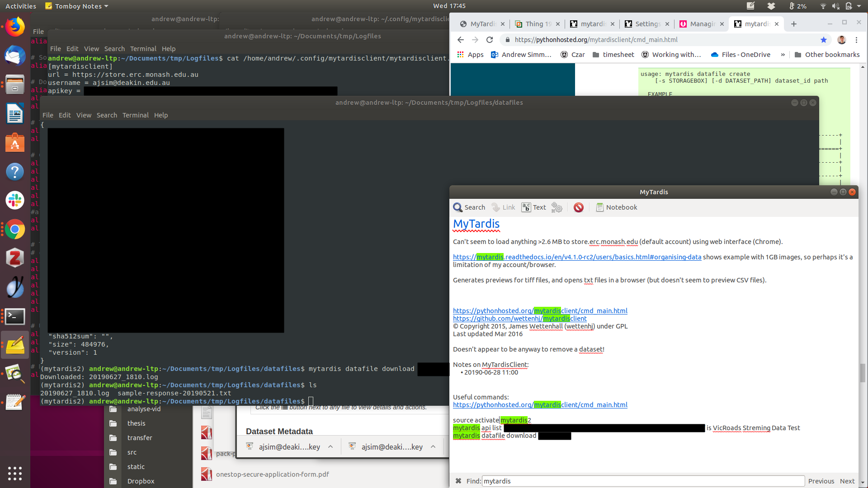
Task: Open the github.com wettenhj mytardisclient link
Action: click(519, 319)
